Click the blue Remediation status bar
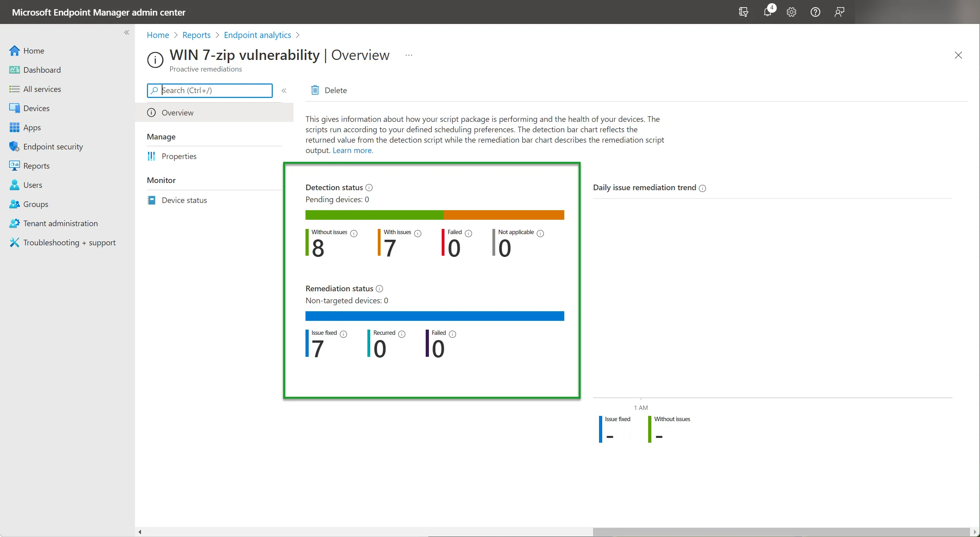The height and width of the screenshot is (537, 980). click(435, 316)
